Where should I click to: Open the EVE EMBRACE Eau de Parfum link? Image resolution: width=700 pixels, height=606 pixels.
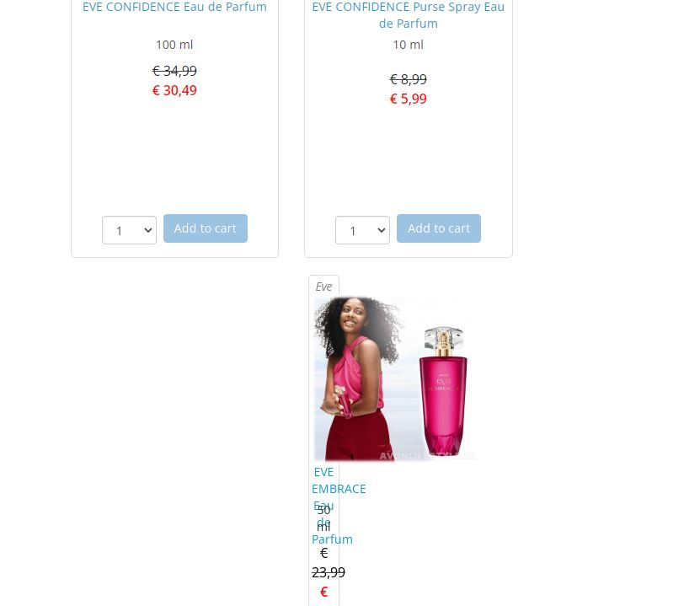coord(333,505)
